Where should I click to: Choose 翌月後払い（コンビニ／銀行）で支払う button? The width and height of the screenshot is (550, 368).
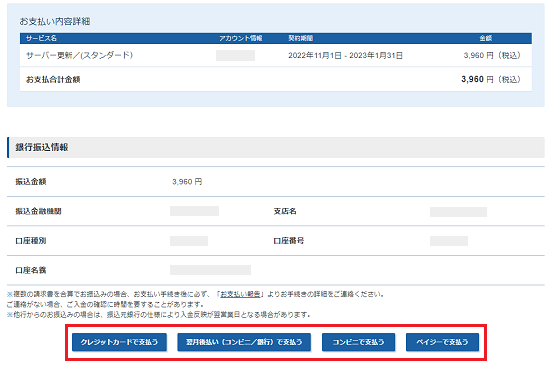point(244,342)
